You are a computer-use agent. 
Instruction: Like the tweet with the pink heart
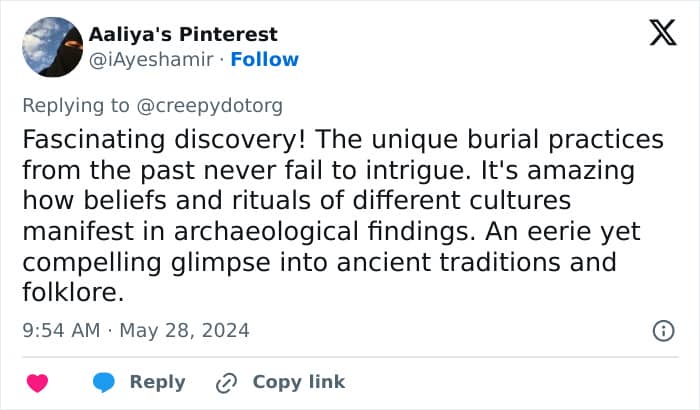tap(37, 383)
